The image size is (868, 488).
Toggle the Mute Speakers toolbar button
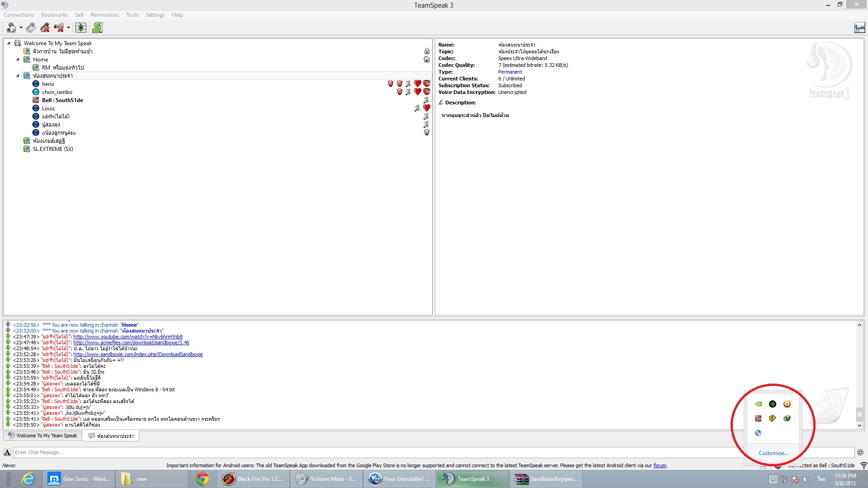point(58,28)
